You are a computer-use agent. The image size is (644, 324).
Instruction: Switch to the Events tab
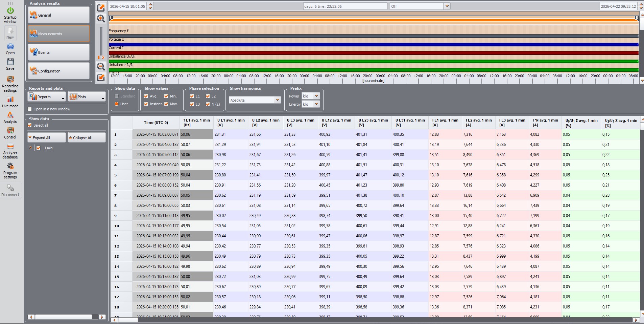(x=59, y=52)
